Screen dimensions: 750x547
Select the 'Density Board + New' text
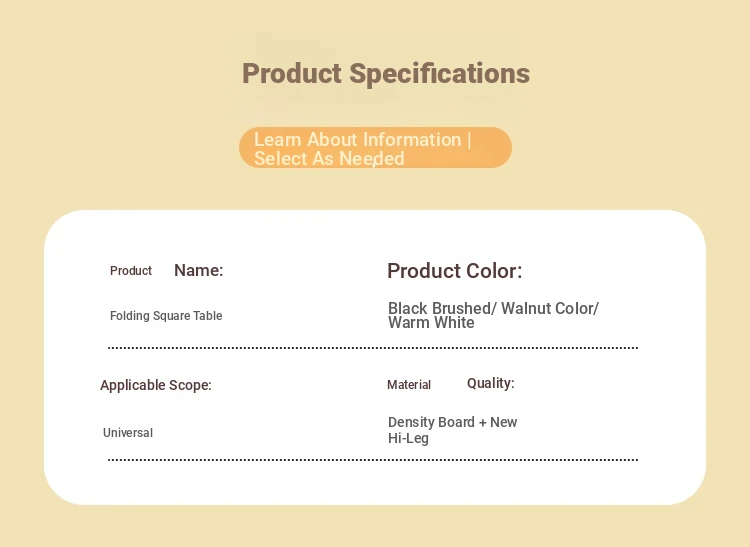click(x=452, y=422)
